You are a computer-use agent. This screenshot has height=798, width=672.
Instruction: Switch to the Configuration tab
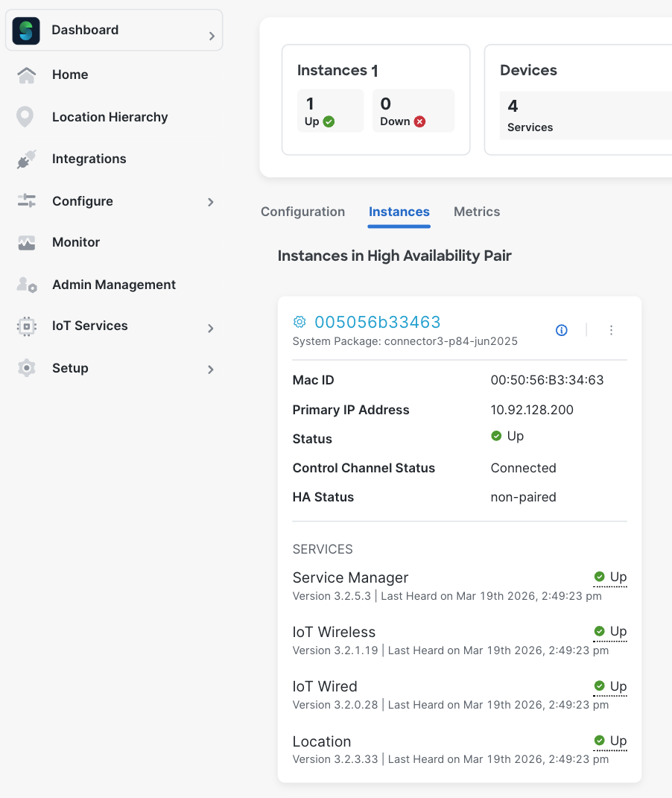pos(302,212)
